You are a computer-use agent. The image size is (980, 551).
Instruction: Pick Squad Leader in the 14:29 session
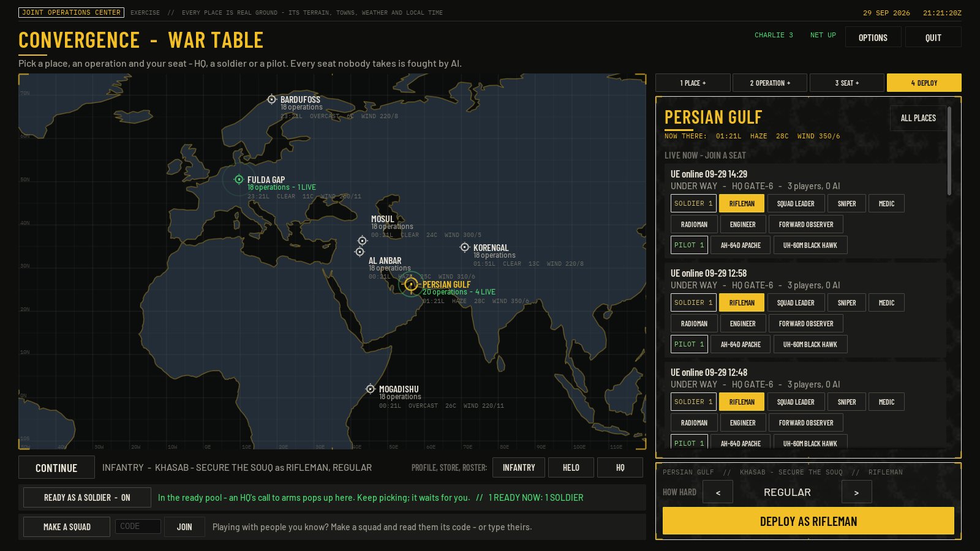(x=796, y=203)
